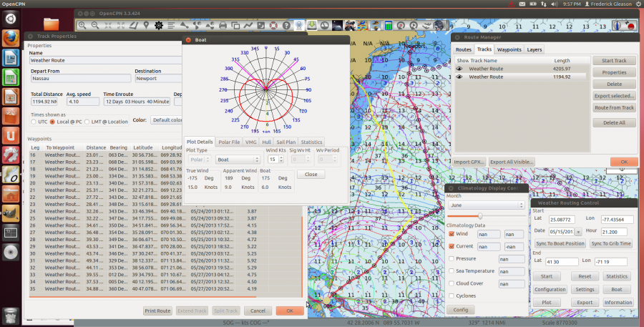The height and width of the screenshot is (327, 644).
Task: Click Sync To Boat Position button
Action: [560, 243]
